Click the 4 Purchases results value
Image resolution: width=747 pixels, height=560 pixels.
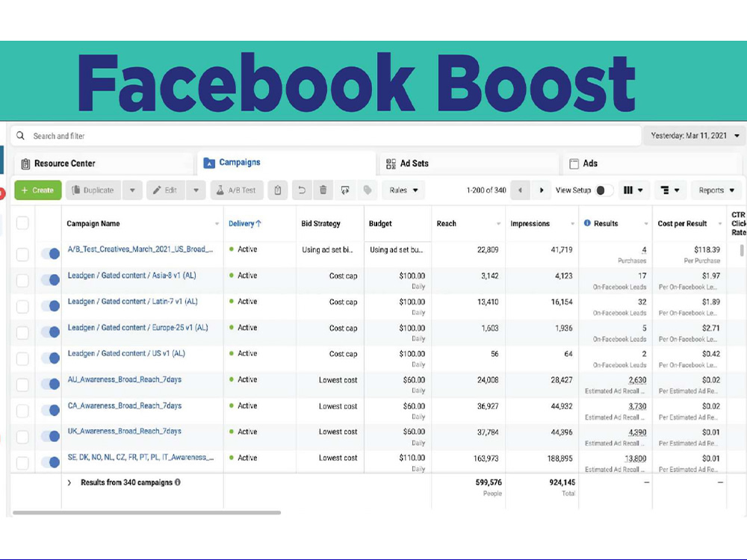pyautogui.click(x=644, y=249)
